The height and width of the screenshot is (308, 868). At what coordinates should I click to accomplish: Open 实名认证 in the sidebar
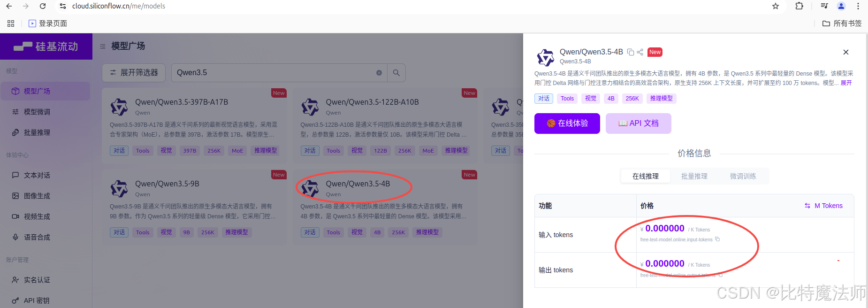(x=45, y=280)
